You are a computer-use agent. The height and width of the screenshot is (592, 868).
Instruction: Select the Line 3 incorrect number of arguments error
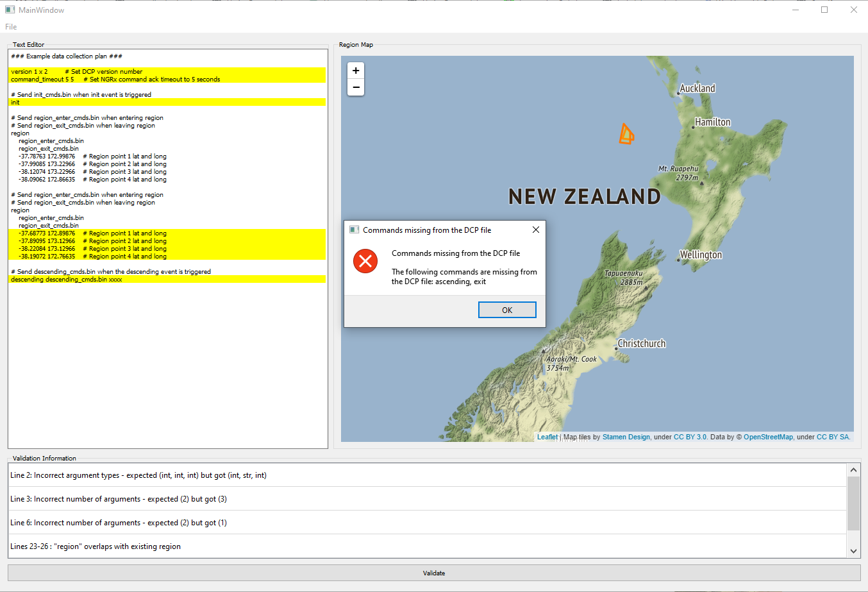tap(428, 499)
